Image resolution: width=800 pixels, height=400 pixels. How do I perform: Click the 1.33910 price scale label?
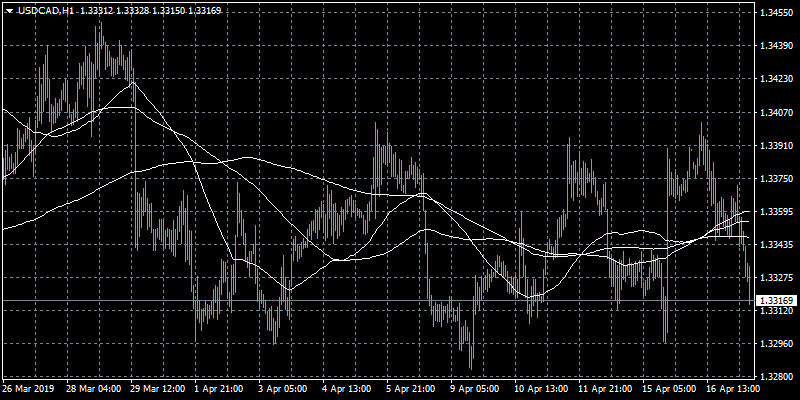(x=777, y=145)
